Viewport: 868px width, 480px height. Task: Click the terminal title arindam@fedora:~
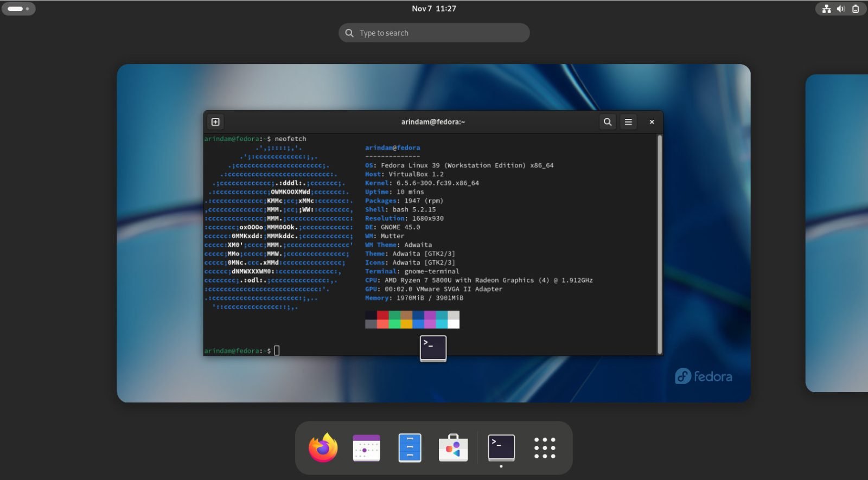433,122
